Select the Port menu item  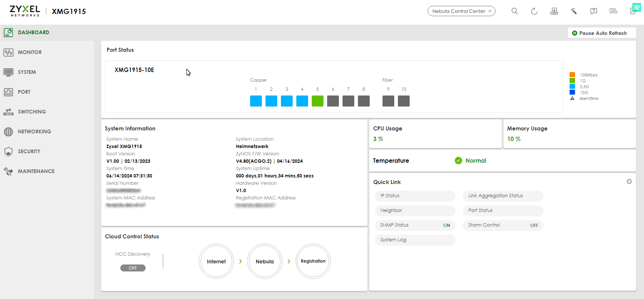pyautogui.click(x=24, y=92)
